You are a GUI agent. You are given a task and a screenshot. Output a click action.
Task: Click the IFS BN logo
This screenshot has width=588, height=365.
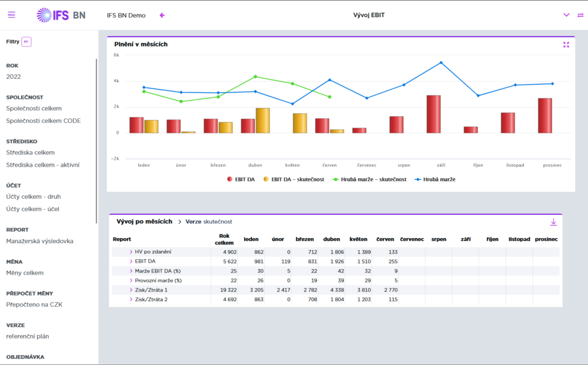click(x=61, y=15)
